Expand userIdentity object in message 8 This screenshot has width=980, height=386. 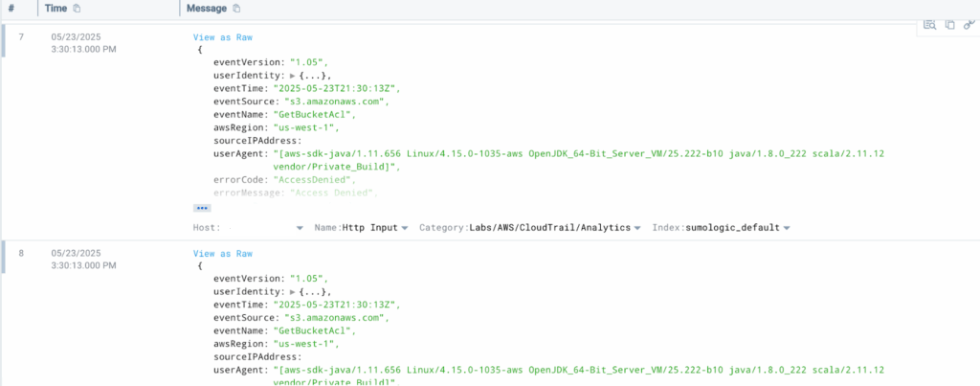(x=293, y=292)
